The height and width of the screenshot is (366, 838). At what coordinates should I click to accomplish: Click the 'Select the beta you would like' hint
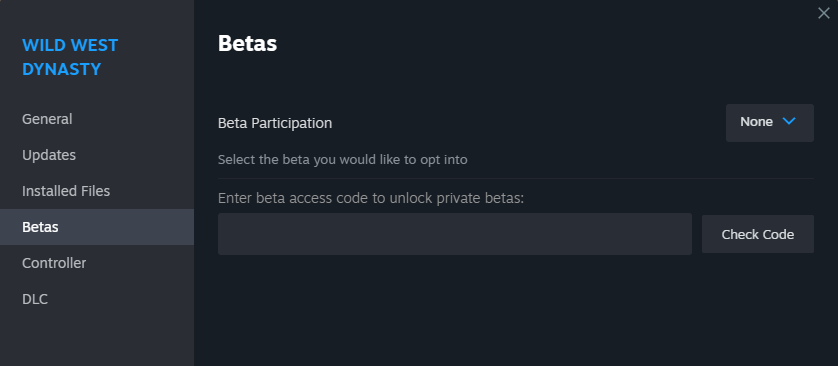(343, 159)
